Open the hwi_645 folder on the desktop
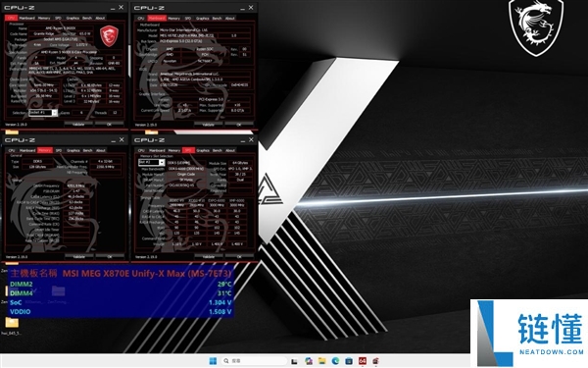Screen dimensions: 588x368 coord(12,326)
